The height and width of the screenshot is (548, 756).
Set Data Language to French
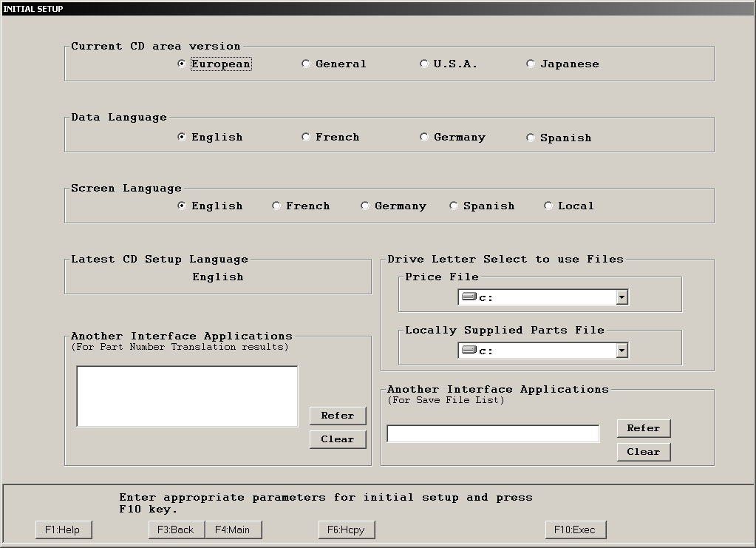click(306, 138)
